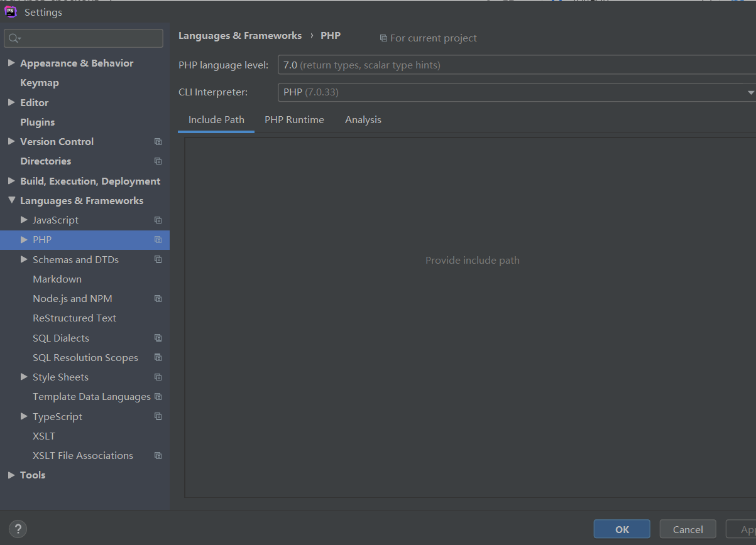Screen dimensions: 756x545
Task: Click project-level icon beside Version Control
Action: (x=158, y=142)
